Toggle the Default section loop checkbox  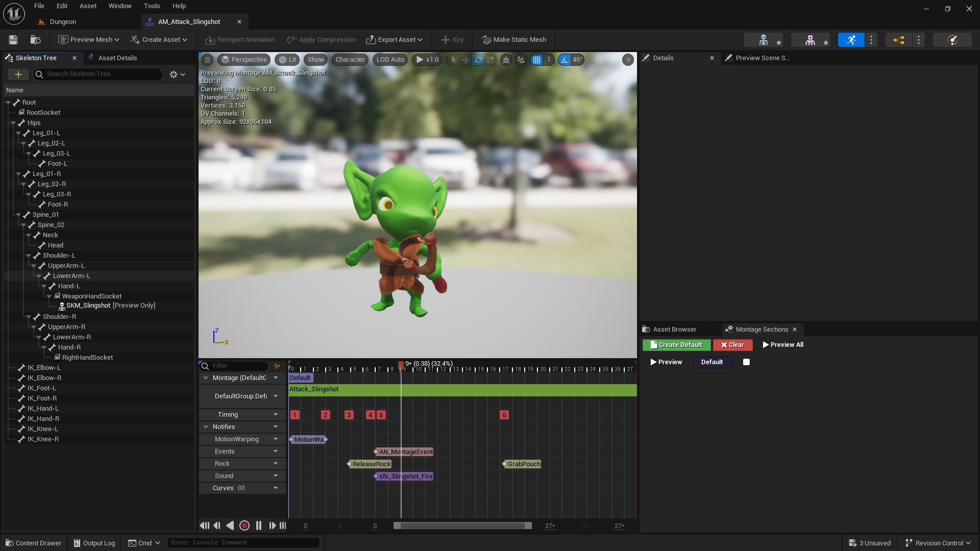pyautogui.click(x=746, y=362)
